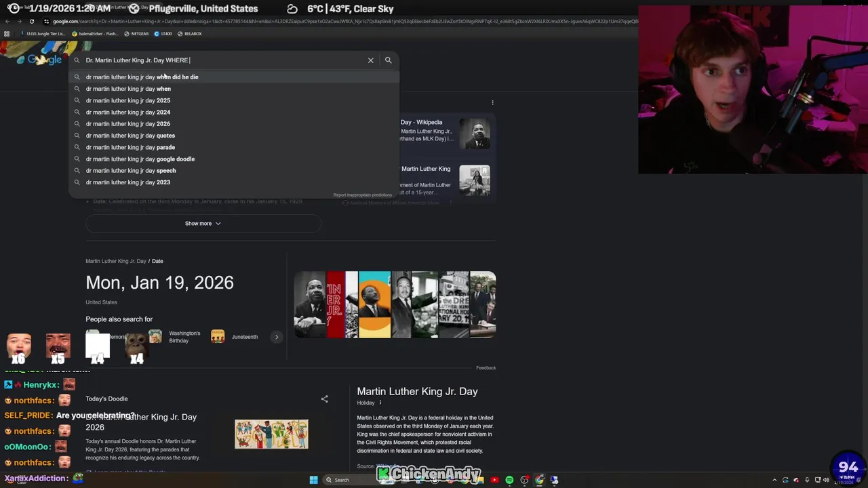Click the second 'Martin Luther King' card thumbnail
This screenshot has width=868, height=488.
click(475, 180)
